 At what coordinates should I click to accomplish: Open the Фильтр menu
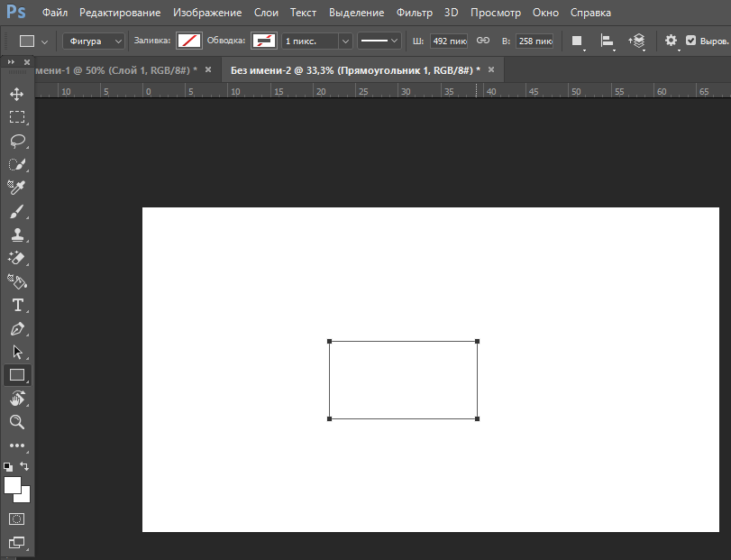coord(414,13)
